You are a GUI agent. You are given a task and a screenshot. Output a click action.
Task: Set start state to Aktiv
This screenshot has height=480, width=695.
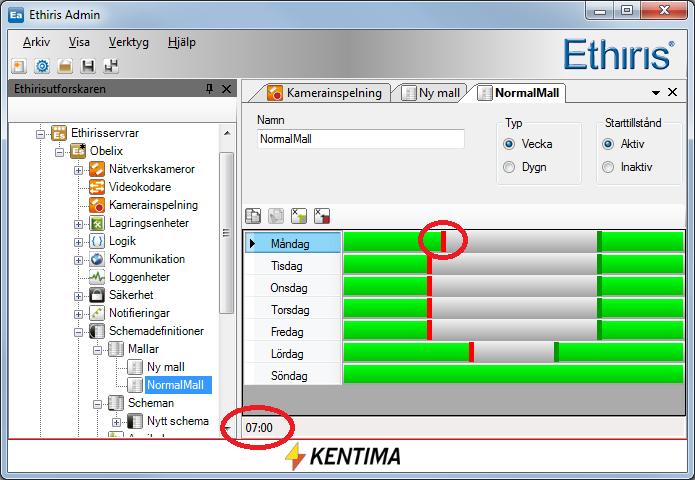coord(608,144)
